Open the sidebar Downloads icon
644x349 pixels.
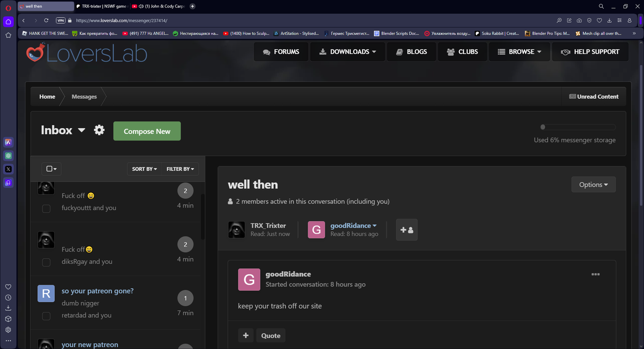click(8, 308)
